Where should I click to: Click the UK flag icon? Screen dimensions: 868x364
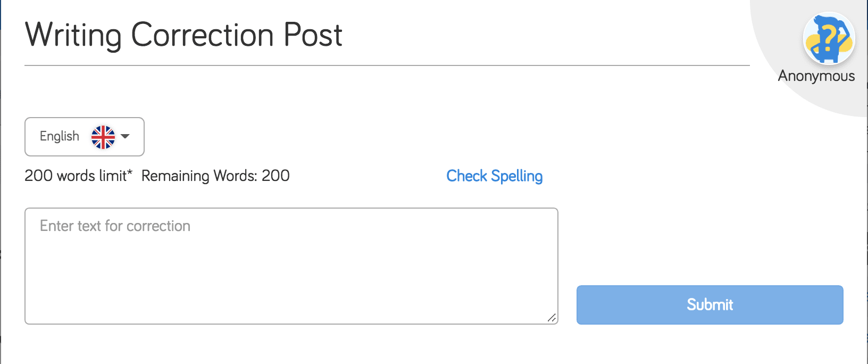pyautogui.click(x=103, y=137)
